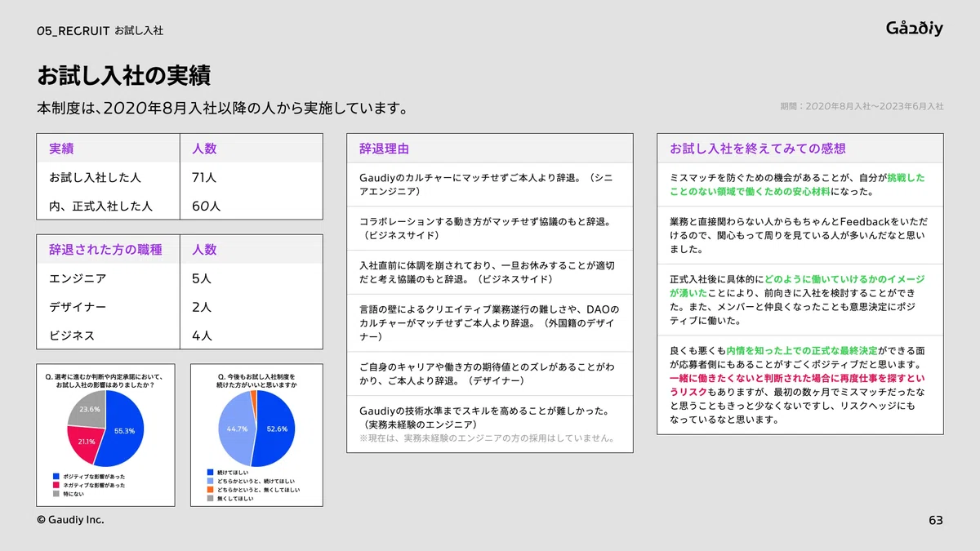Click the 人数 header in the 職種 table
The width and height of the screenshot is (980, 551).
point(204,250)
